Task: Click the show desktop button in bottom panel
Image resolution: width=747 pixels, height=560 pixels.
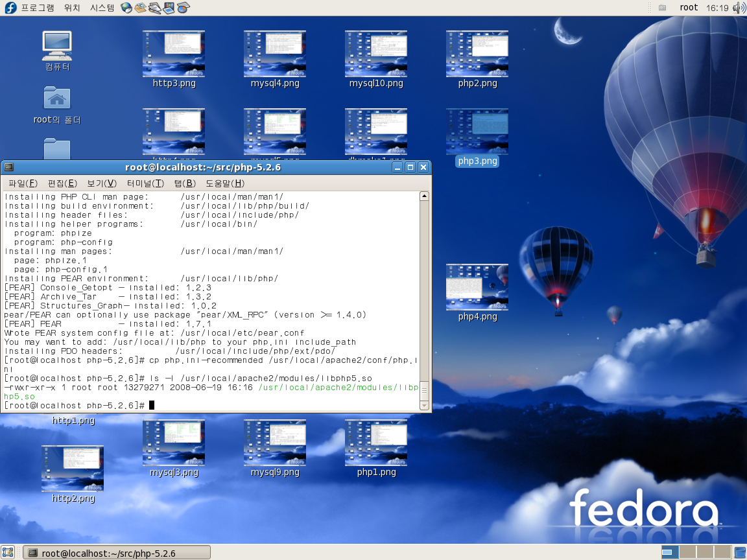Action: (8, 552)
